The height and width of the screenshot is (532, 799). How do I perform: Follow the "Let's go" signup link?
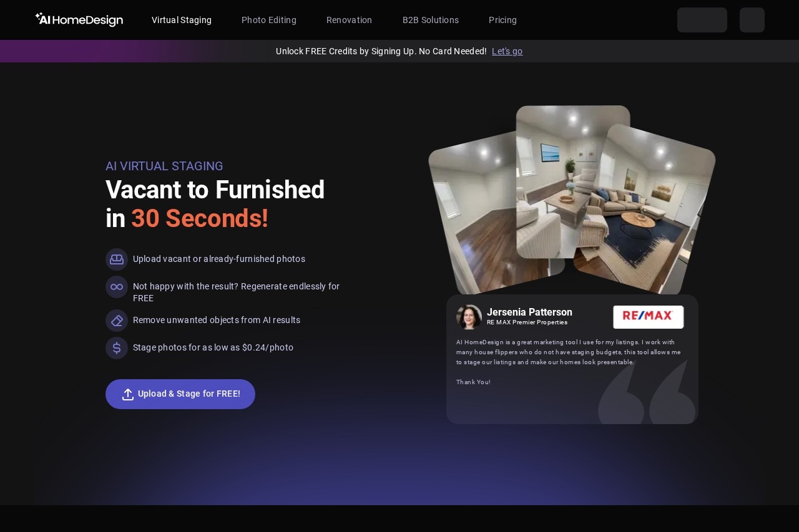tap(507, 51)
